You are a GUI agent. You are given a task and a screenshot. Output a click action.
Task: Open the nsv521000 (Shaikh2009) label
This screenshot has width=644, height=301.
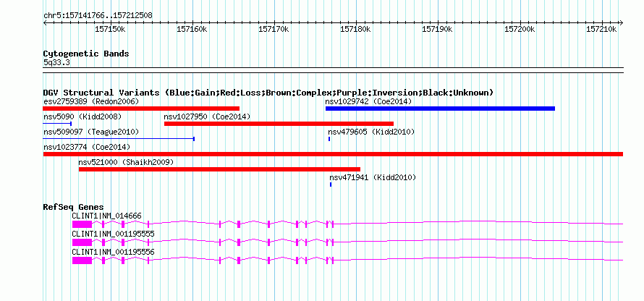point(126,162)
